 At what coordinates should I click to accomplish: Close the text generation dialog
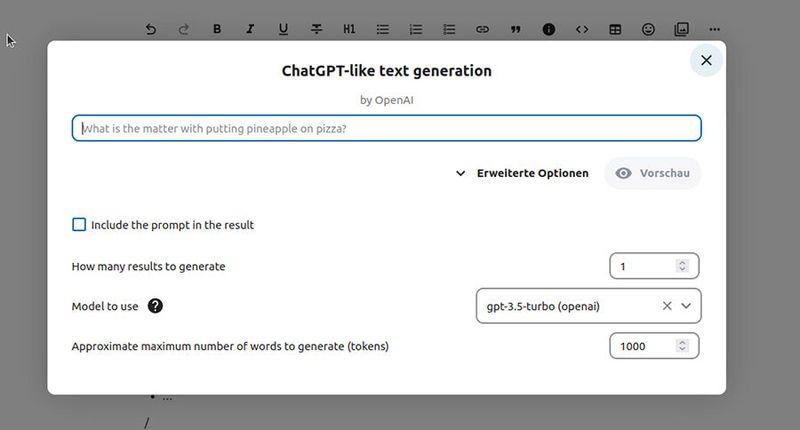pyautogui.click(x=706, y=60)
